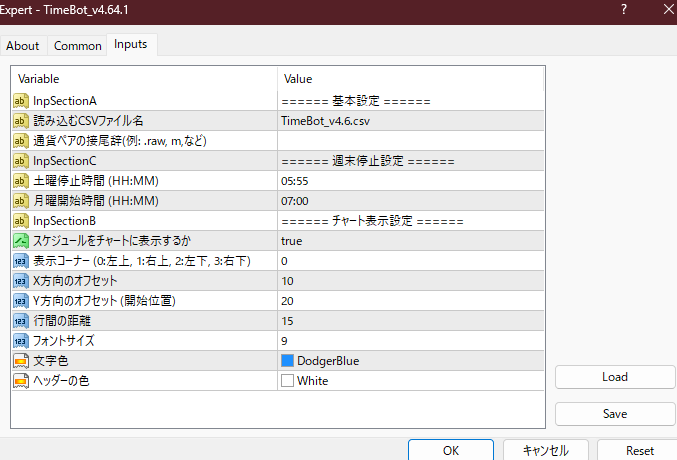Image resolution: width=677 pixels, height=460 pixels.
Task: Click the TimeBot_v4.6.csv value cell
Action: pyautogui.click(x=411, y=121)
